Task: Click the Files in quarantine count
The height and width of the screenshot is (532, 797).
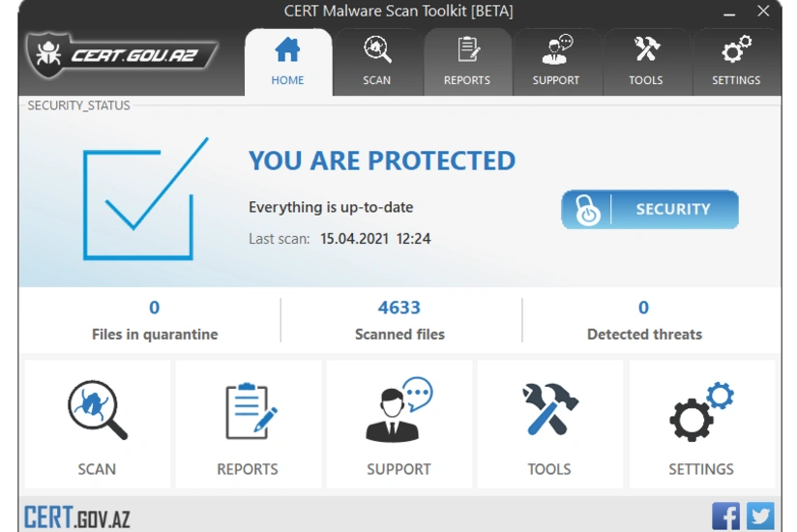Action: (x=155, y=308)
